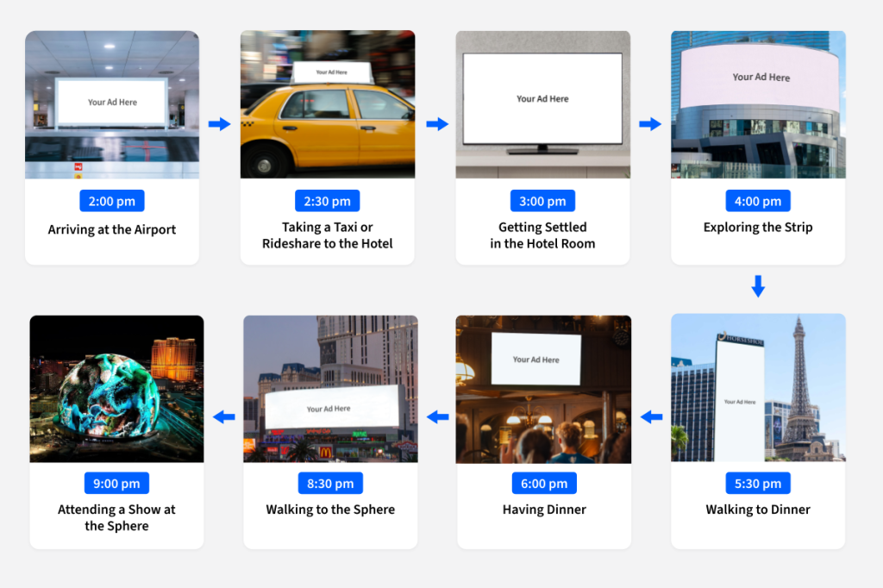Screen dimensions: 883x588
Task: Click 'Your Ad Here' on the restaurant screen
Action: [x=535, y=360]
